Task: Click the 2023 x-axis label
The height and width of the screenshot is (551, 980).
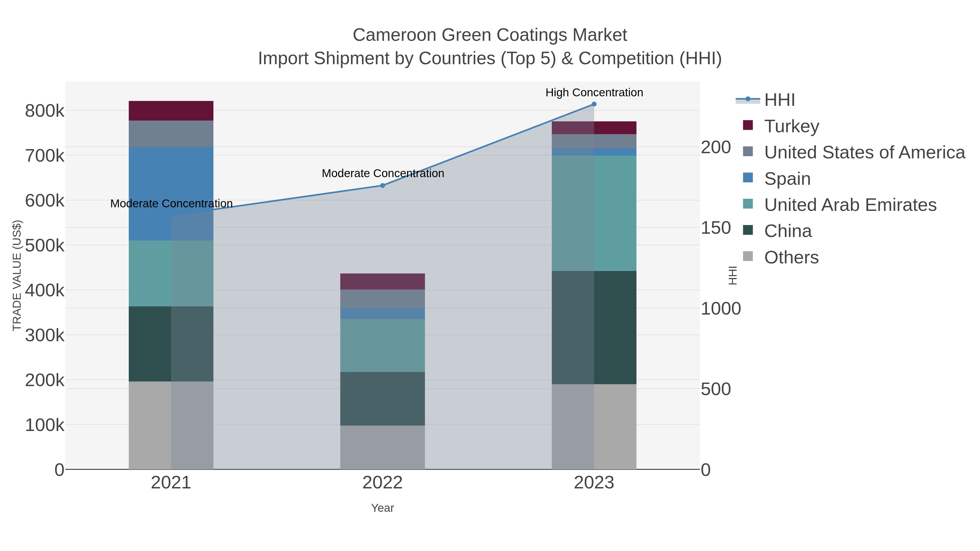Action: click(594, 483)
